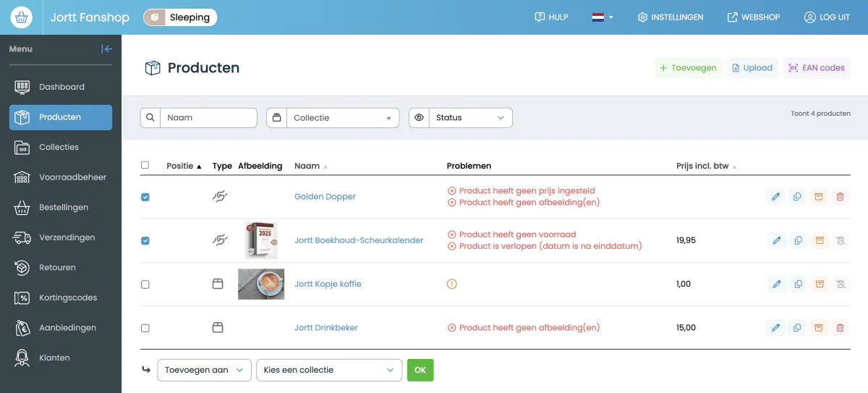Click the box type icon for Jortt Kopje koffie

click(x=218, y=284)
